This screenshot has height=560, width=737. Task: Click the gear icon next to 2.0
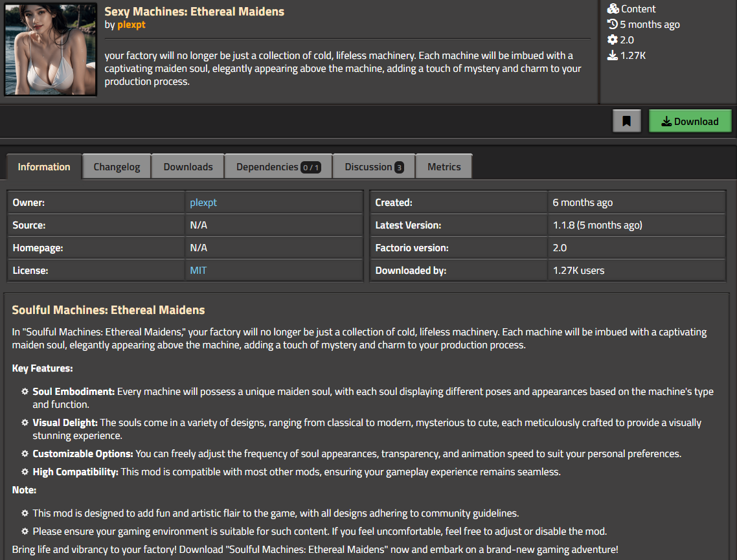[613, 39]
